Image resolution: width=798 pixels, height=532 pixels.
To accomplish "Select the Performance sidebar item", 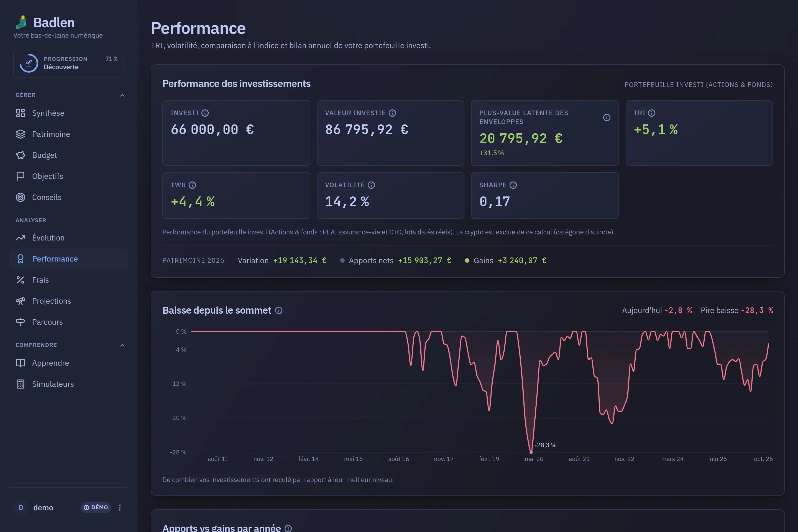I will tap(68, 259).
